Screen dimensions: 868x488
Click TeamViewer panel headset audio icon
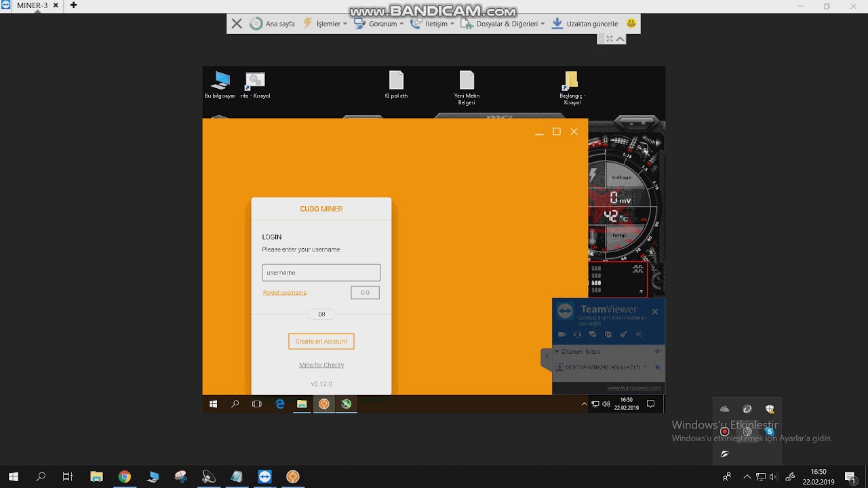pyautogui.click(x=577, y=334)
